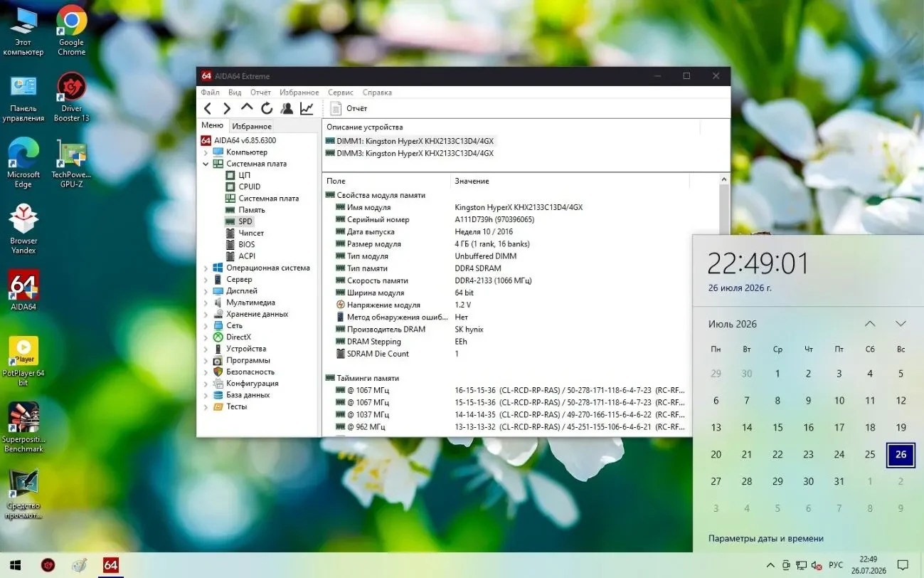Open Параметры даты и времени link
The height and width of the screenshot is (578, 924).
[x=765, y=539]
